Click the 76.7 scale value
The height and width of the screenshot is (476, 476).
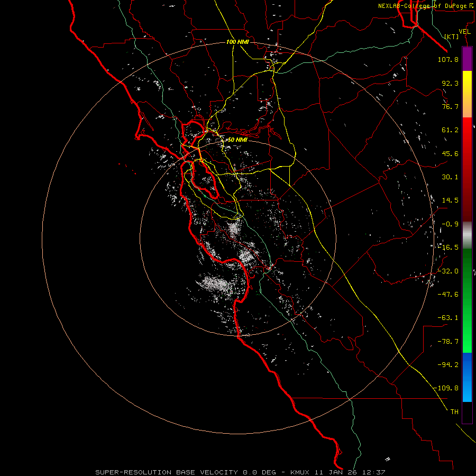click(450, 106)
